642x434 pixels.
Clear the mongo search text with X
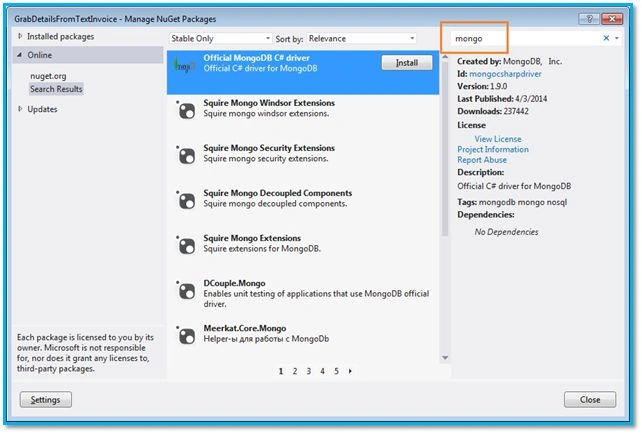[x=606, y=38]
